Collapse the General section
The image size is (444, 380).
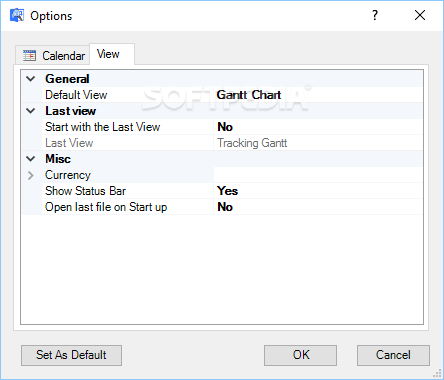31,79
